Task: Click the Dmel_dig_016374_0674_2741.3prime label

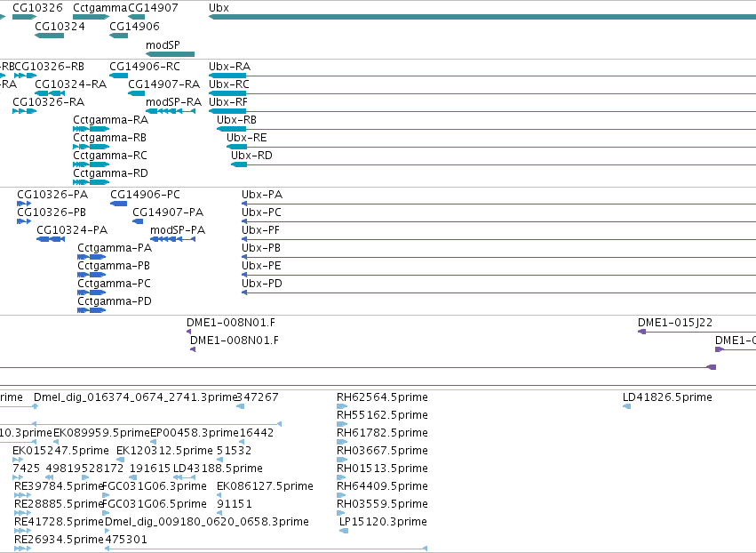Action: point(135,397)
